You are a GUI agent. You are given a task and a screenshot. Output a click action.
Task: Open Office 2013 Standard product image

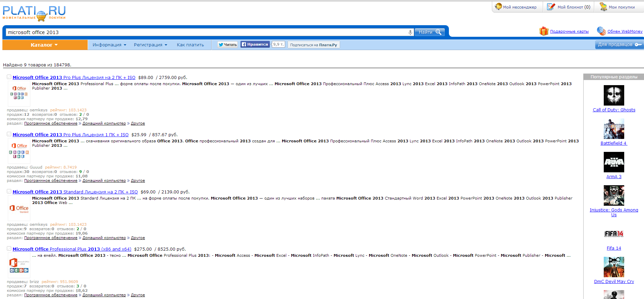(x=19, y=208)
